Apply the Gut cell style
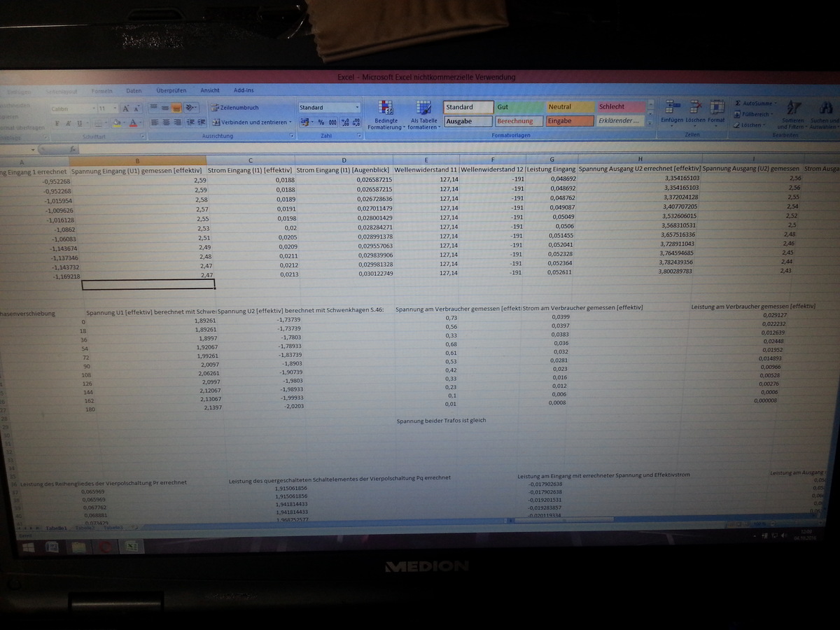 click(519, 107)
